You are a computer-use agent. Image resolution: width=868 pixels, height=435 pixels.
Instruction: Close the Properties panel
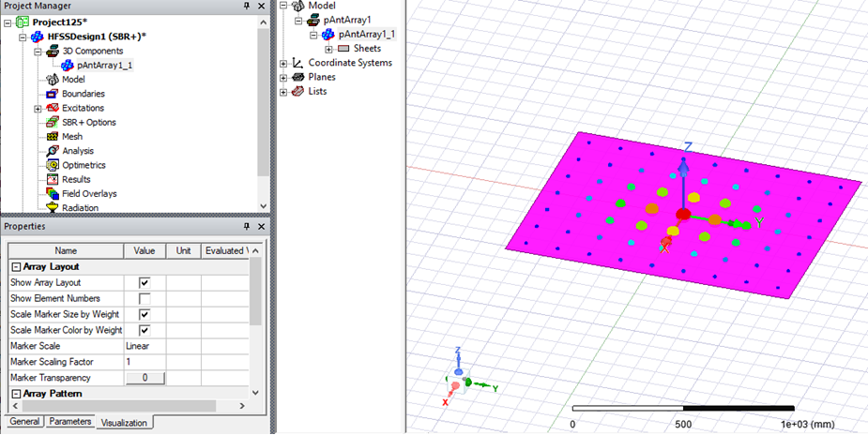(x=261, y=227)
